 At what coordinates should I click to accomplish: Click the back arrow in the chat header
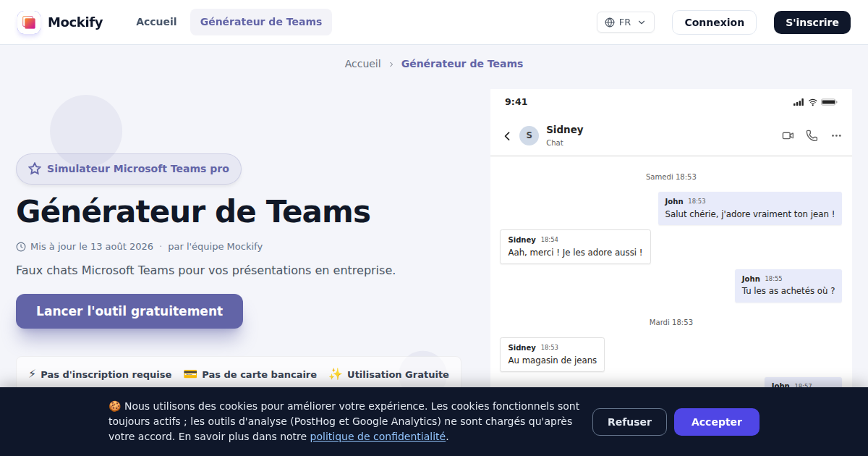click(x=507, y=136)
